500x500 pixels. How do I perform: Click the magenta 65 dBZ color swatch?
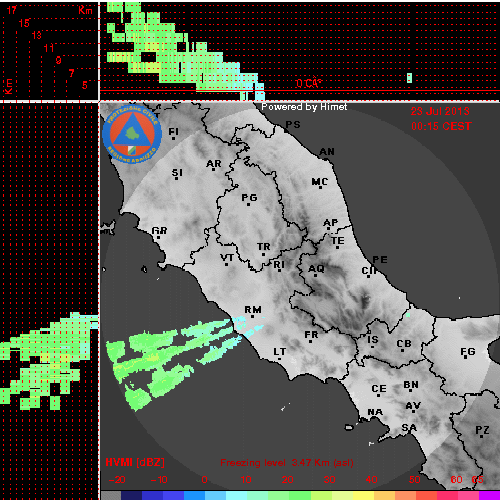coord(489,495)
